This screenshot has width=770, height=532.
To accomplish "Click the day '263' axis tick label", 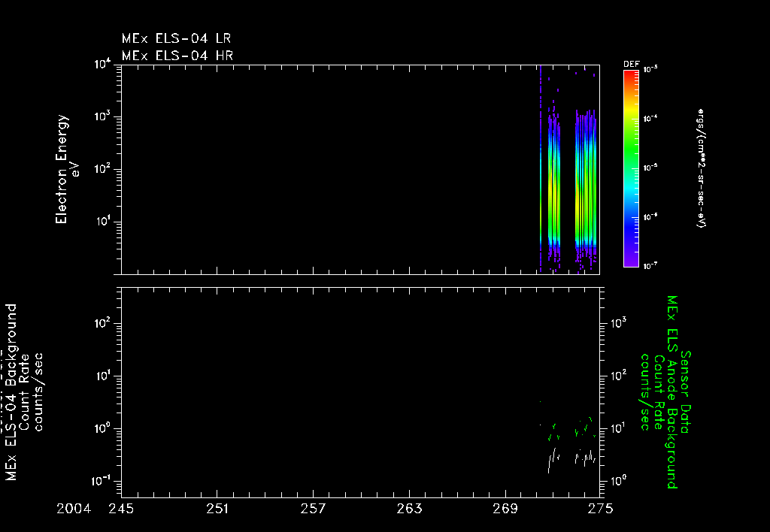I will point(410,509).
